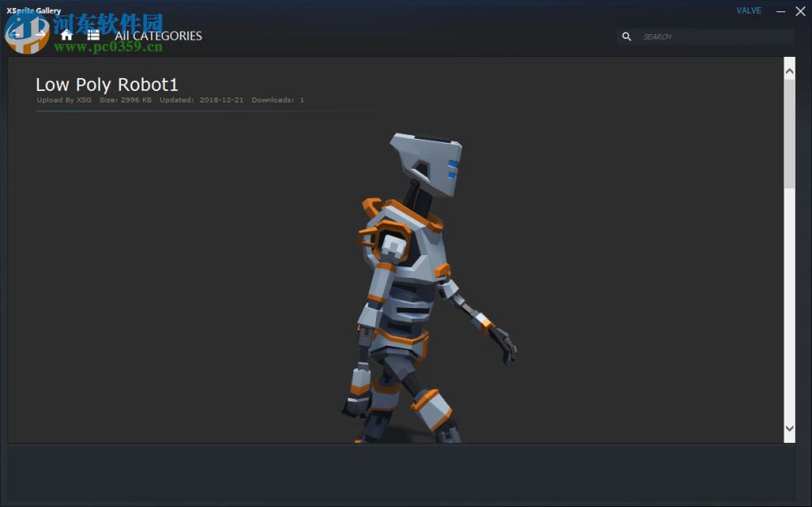812x507 pixels.
Task: Click the scrollbar up arrow
Action: pos(789,71)
